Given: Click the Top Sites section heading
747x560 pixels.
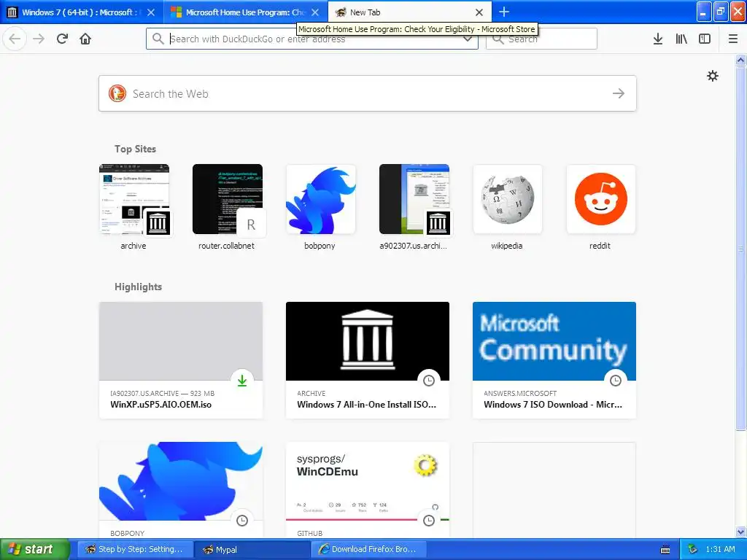Looking at the screenshot, I should coord(135,149).
